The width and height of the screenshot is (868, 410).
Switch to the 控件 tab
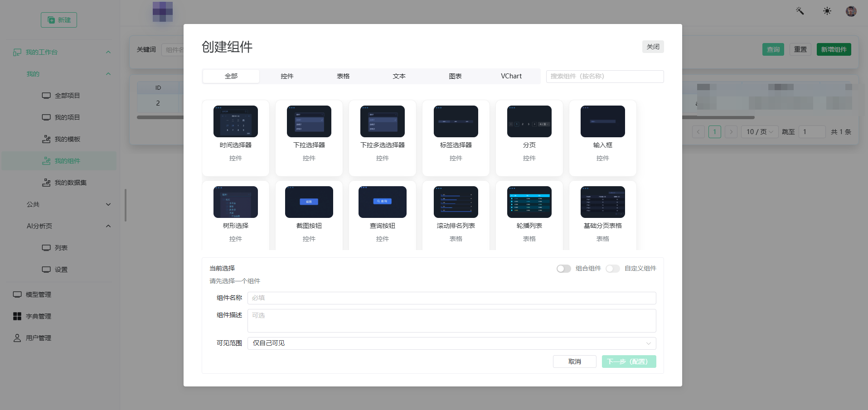[x=287, y=76]
